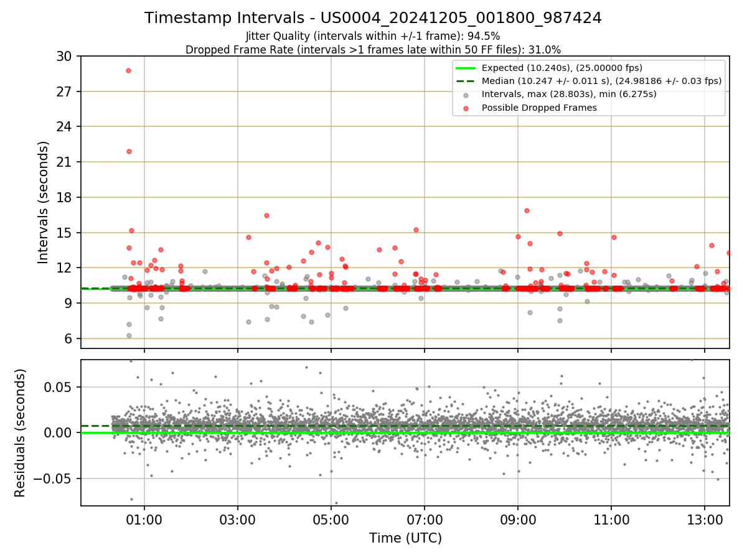Click the 27 y-axis tick label
This screenshot has height=560, width=747.
[x=65, y=92]
